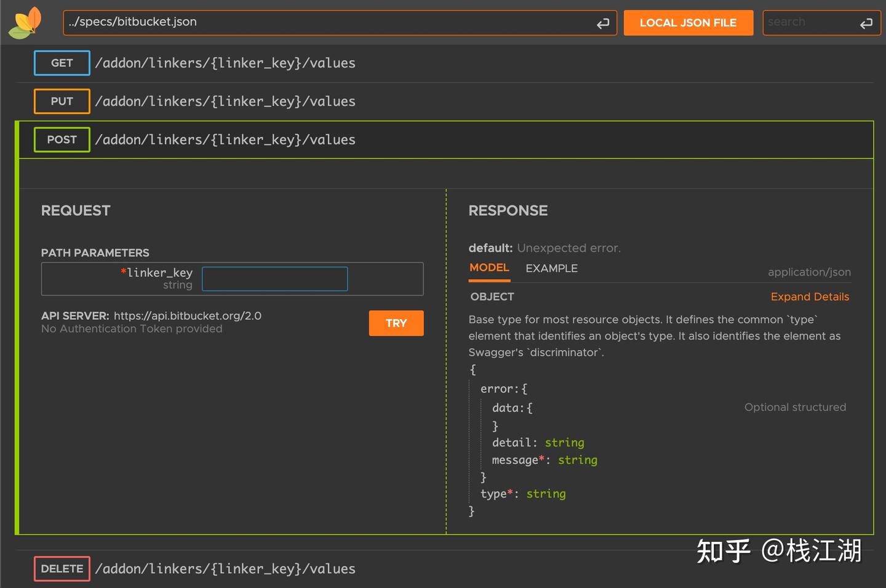Click the linker_key parameter input field
The image size is (886, 588).
coord(274,279)
